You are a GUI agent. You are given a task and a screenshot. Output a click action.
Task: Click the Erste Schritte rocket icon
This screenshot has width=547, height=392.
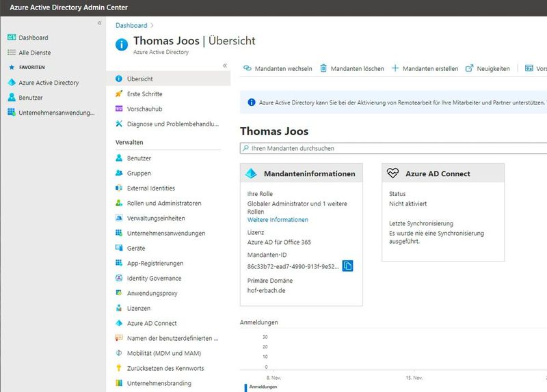pos(119,94)
